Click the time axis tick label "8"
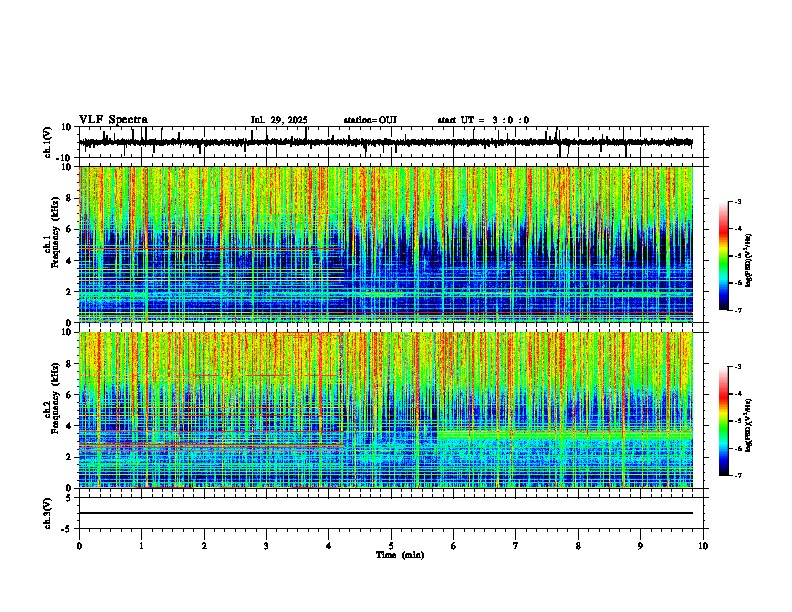792x612 pixels. coord(578,546)
